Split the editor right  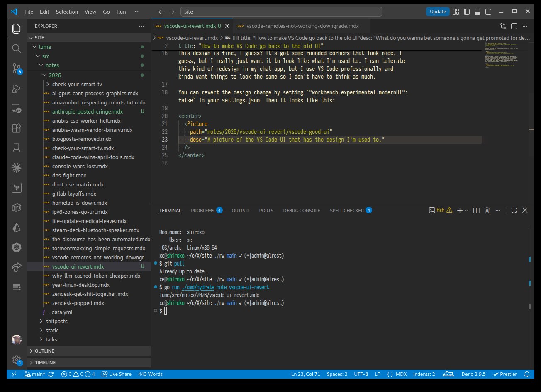[x=514, y=26]
